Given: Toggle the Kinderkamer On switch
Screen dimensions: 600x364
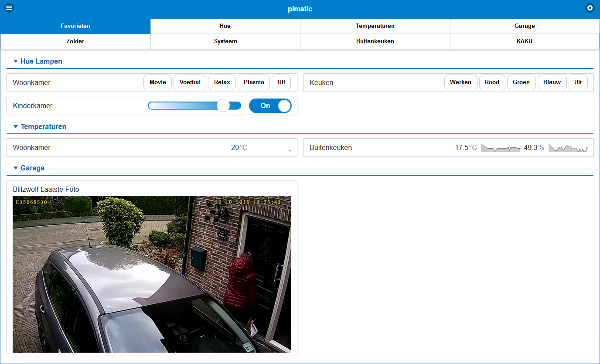Looking at the screenshot, I should coord(270,106).
